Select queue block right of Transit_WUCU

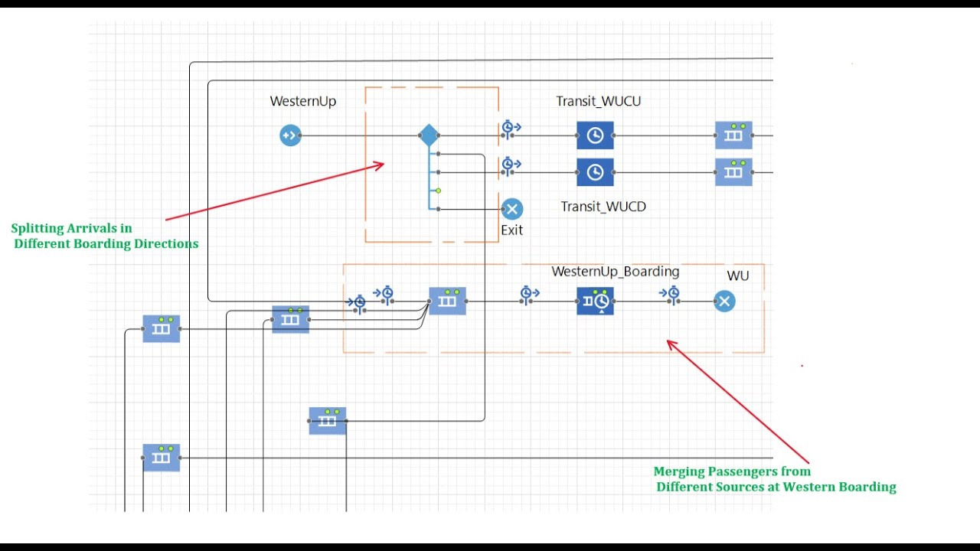[x=733, y=135]
